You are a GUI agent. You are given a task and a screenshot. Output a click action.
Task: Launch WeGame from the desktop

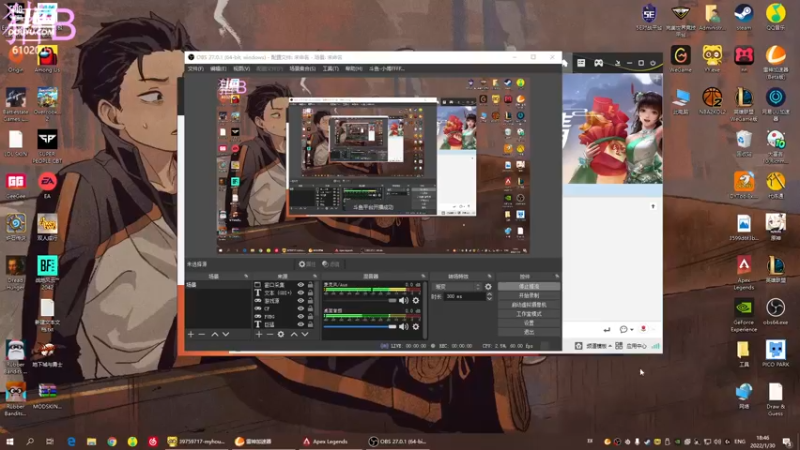680,58
